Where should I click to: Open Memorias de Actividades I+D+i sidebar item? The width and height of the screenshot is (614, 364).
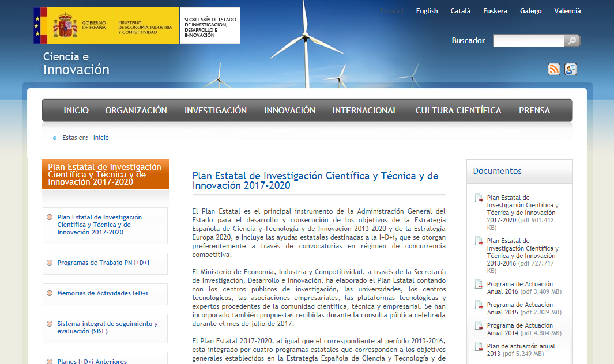pos(103,294)
